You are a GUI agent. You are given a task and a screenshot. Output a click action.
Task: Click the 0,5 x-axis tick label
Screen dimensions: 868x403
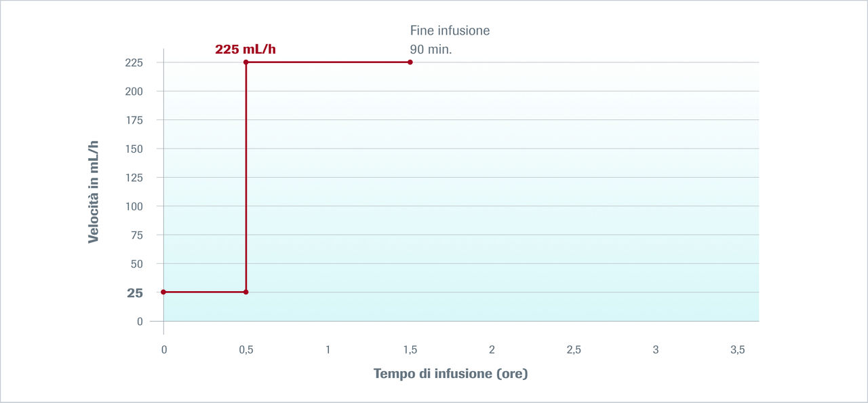(245, 349)
